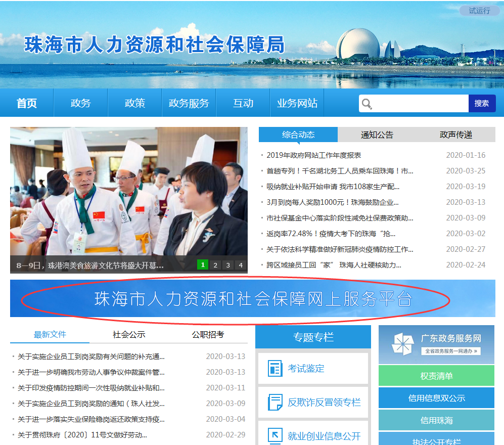Open 吸纳就业补贴开始申请 news link
The height and width of the screenshot is (445, 504).
333,187
